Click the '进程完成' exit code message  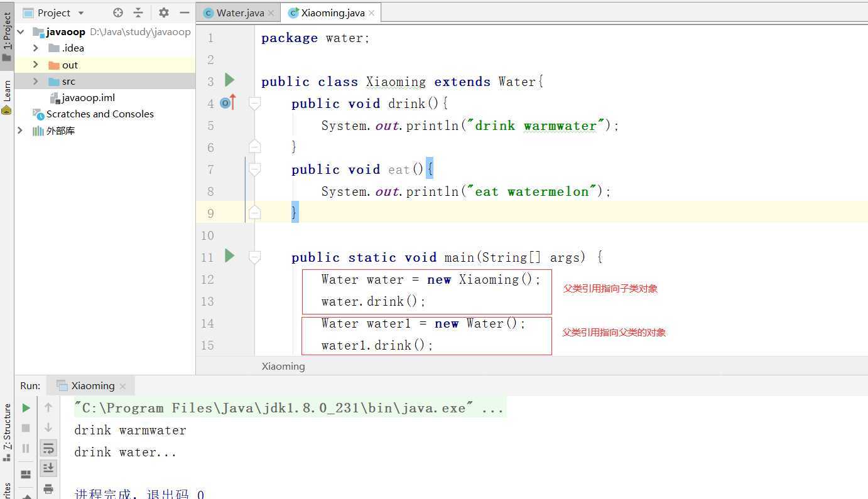[x=139, y=494]
